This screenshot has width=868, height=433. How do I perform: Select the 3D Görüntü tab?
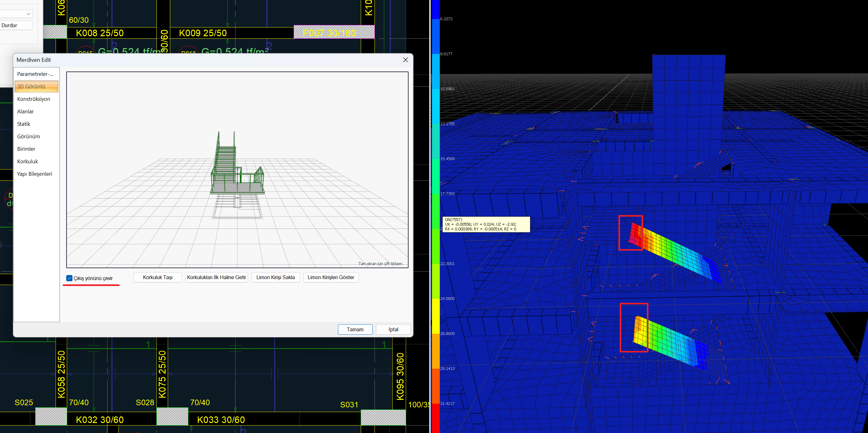[x=37, y=86]
